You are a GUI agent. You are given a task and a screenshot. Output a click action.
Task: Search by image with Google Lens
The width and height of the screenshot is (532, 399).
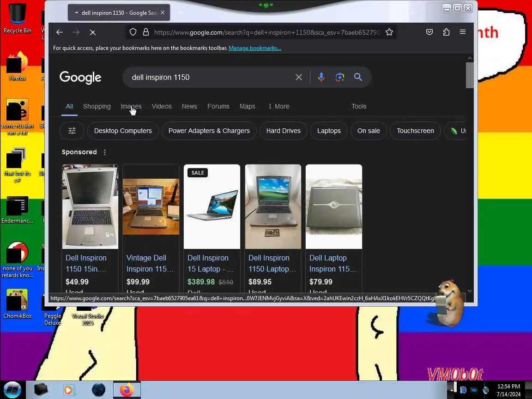click(x=339, y=78)
